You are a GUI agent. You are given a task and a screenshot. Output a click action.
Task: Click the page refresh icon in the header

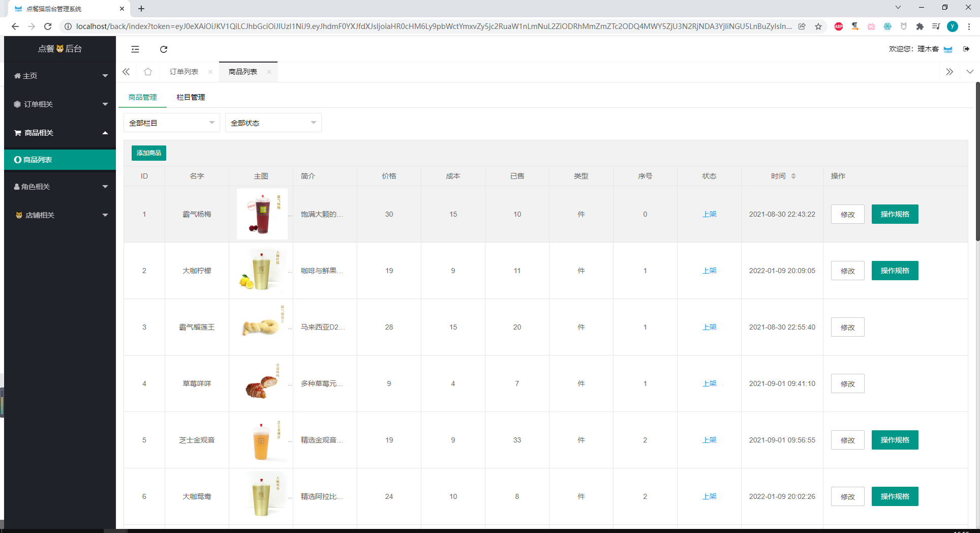tap(164, 49)
